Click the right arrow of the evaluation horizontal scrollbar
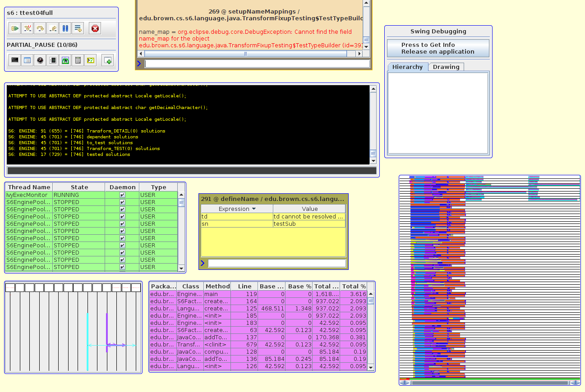Screen dimensions: 585x392 [359, 54]
